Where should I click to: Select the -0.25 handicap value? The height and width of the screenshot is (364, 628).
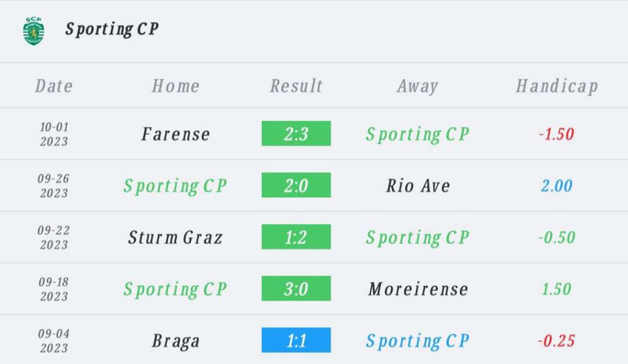pyautogui.click(x=557, y=341)
